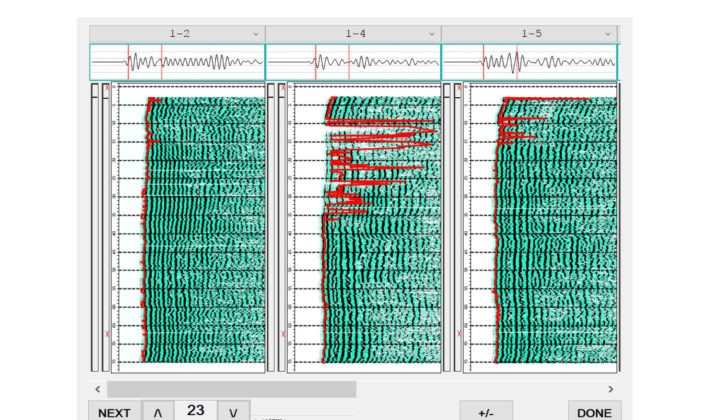This screenshot has height=420, width=710.
Task: Click the horizontal scrollbar thumb
Action: [x=231, y=389]
